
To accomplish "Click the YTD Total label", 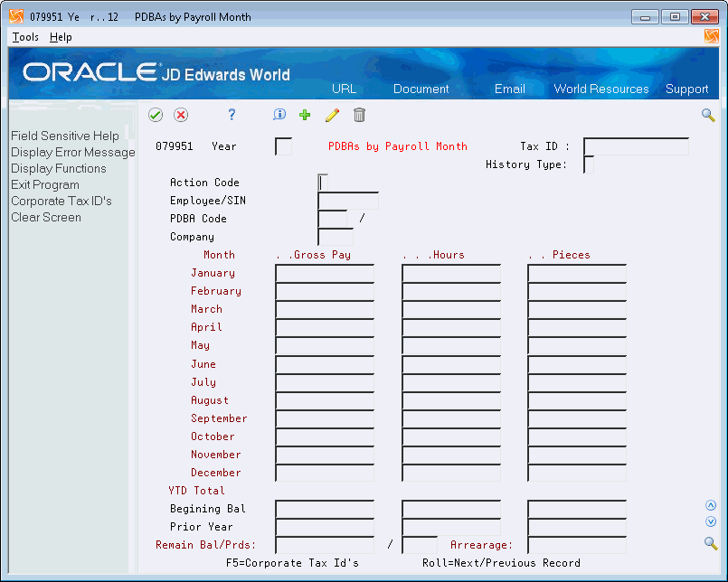I will 197,491.
